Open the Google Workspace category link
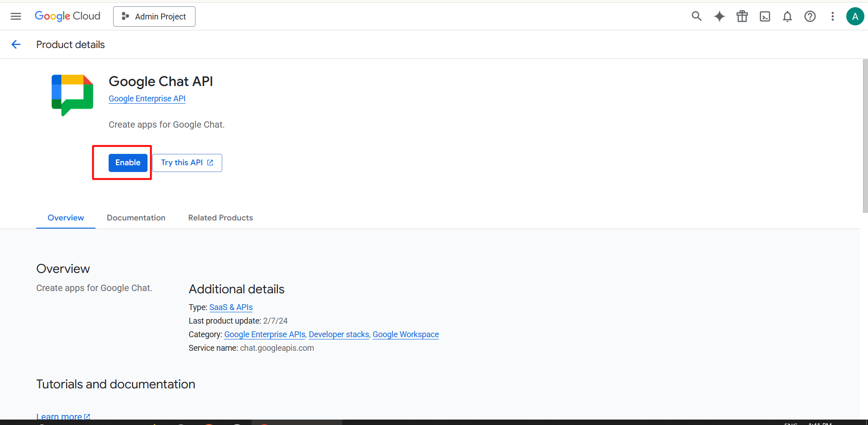Screen dimensions: 868x425 [405, 334]
